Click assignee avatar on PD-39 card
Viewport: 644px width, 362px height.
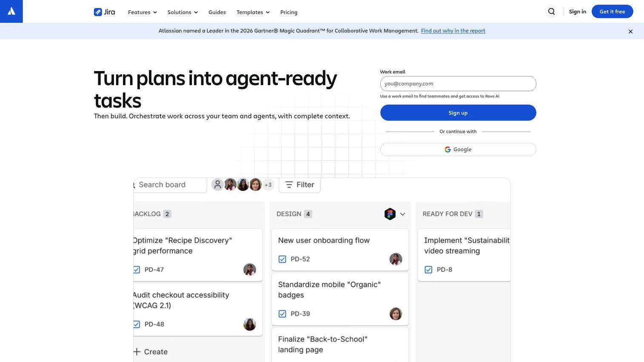point(396,314)
